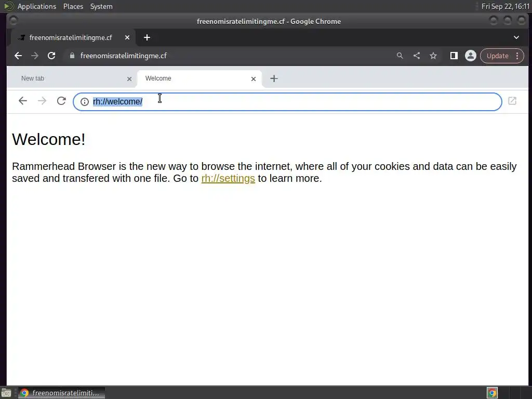The height and width of the screenshot is (399, 532).
Task: Close Rammerhead's New tab tab
Action: click(x=129, y=79)
